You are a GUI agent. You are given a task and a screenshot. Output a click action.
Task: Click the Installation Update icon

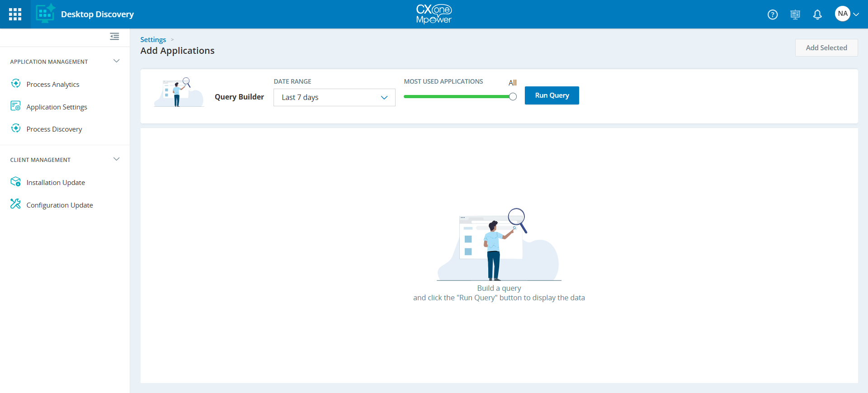16,182
